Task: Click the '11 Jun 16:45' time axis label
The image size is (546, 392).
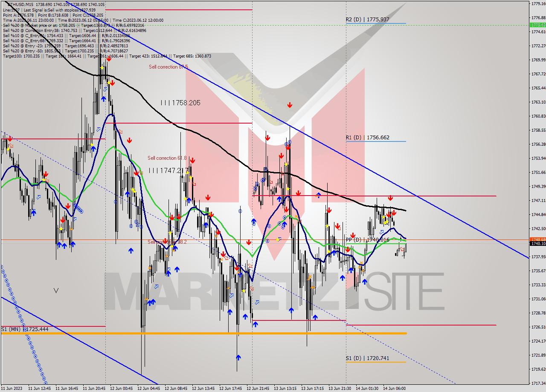Action: click(x=67, y=389)
